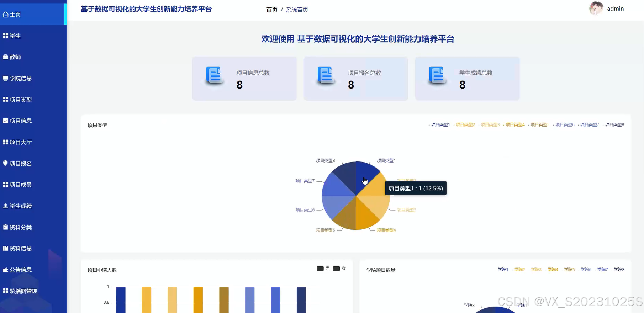
Task: Click the document icon in 项目报名总数 card
Action: 326,76
